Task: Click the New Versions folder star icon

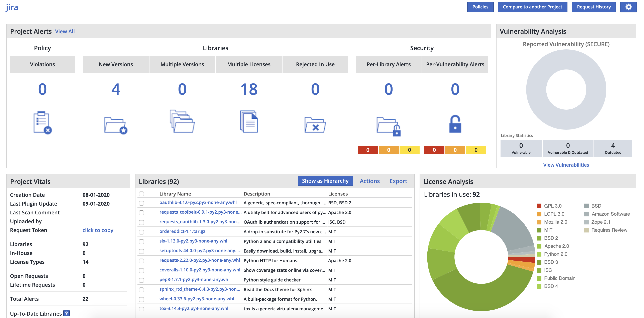Action: coord(115,125)
